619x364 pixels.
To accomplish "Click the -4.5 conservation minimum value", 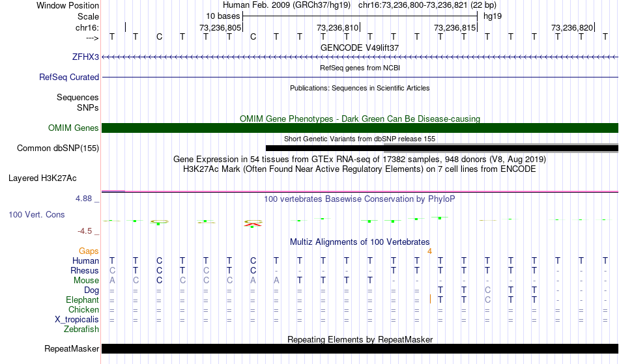I will point(85,231).
